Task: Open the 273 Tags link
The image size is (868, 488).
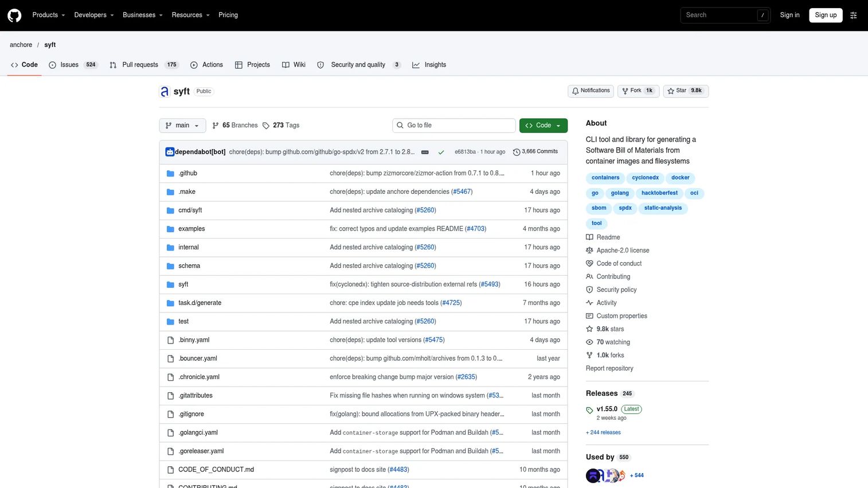Action: 281,126
